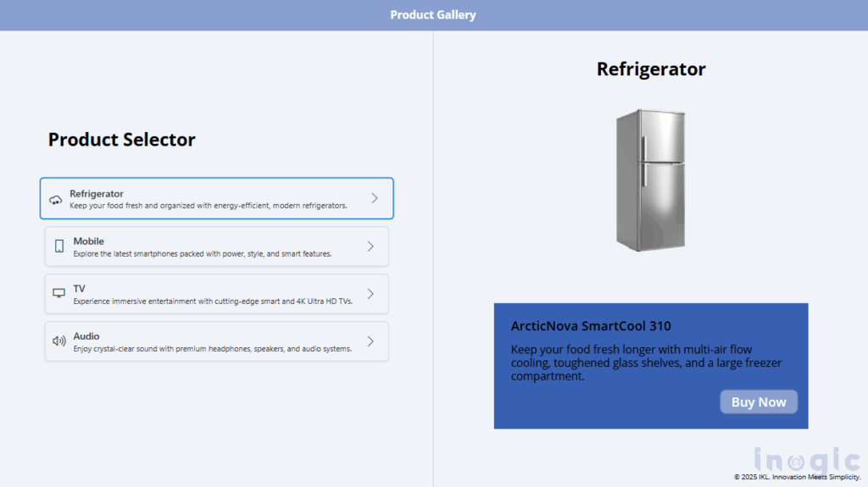Click the refrigerator product image
Viewport: 868px width, 487px height.
tap(650, 180)
